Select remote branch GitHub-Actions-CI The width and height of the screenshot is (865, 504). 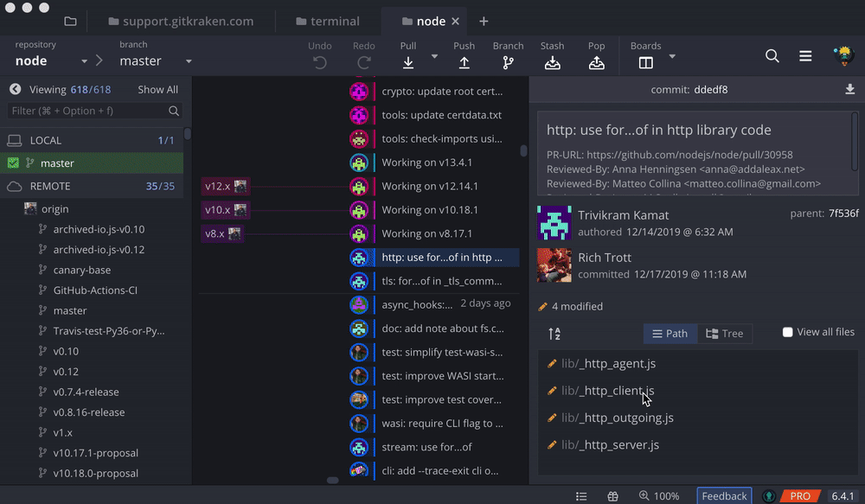click(x=95, y=290)
